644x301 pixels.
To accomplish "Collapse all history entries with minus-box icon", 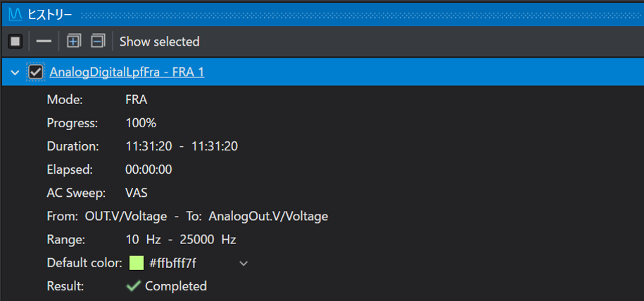I will [98, 41].
